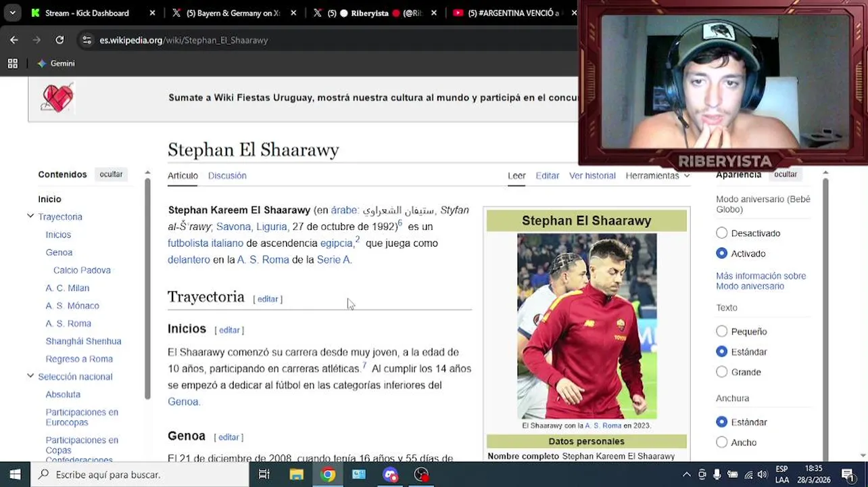
Task: Open Más información sobre Modo aniversario
Action: coord(761,281)
